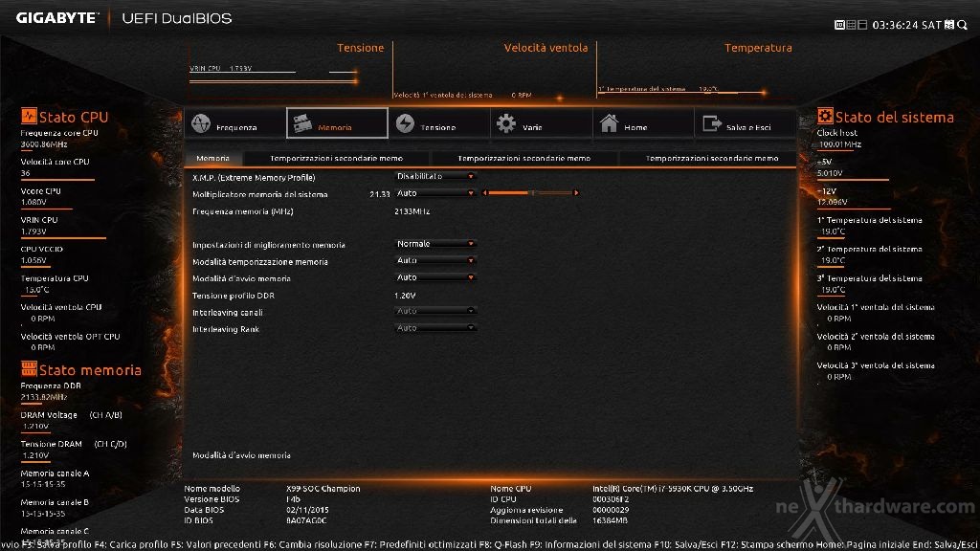The height and width of the screenshot is (551, 980).
Task: Switch to the Tensione main tab
Action: (x=439, y=123)
